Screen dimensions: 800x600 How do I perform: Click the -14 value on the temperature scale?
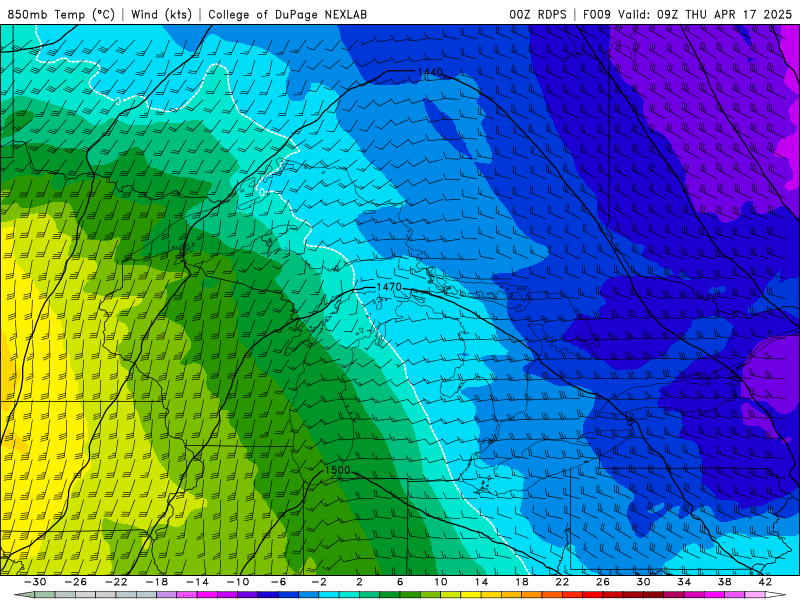197,582
